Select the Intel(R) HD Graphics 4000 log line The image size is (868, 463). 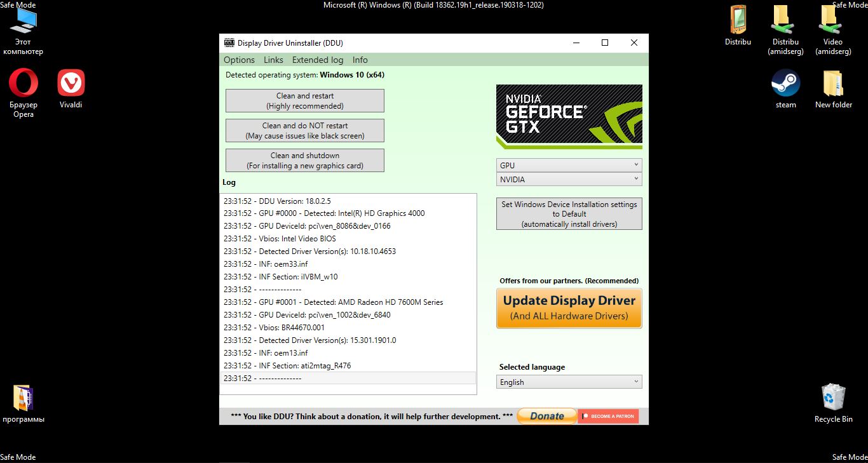pos(348,213)
